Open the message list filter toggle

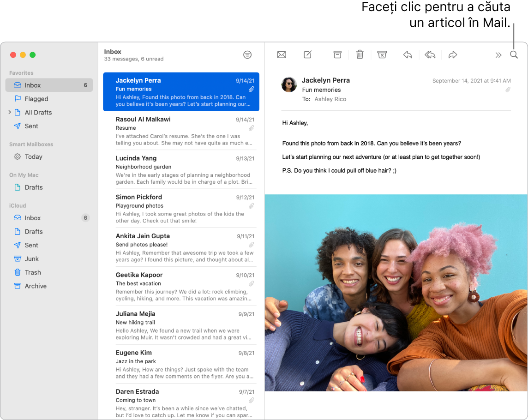click(247, 54)
